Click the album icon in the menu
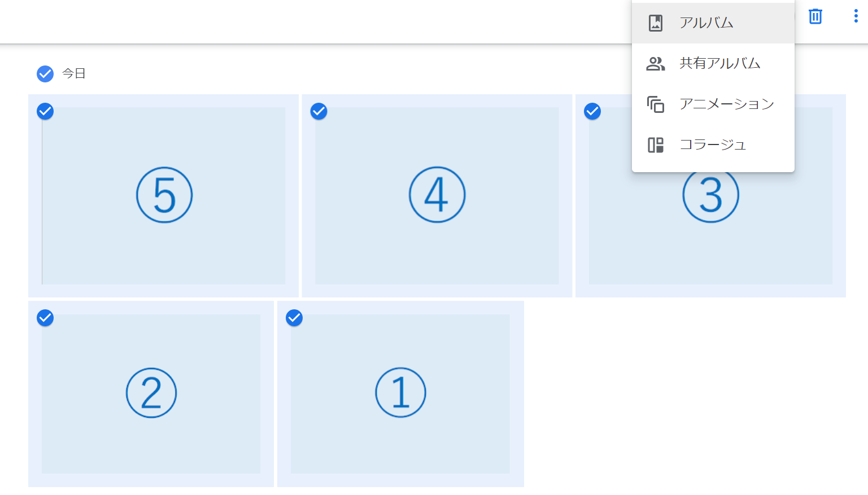The image size is (868, 495). [x=655, y=23]
